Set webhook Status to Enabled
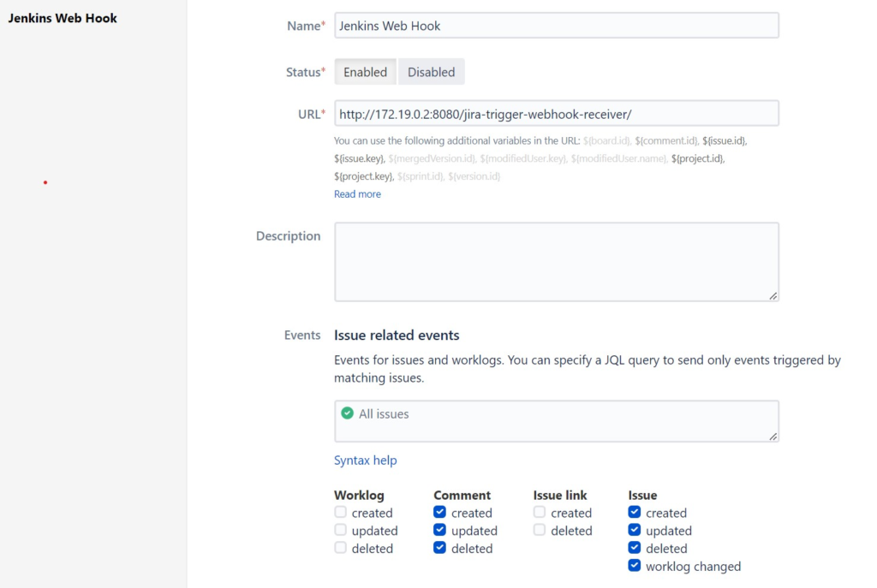Image resolution: width=877 pixels, height=588 pixels. point(365,72)
